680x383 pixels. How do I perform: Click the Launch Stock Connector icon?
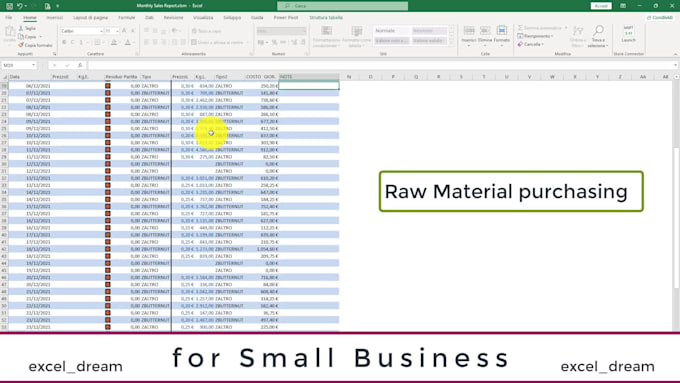point(628,31)
